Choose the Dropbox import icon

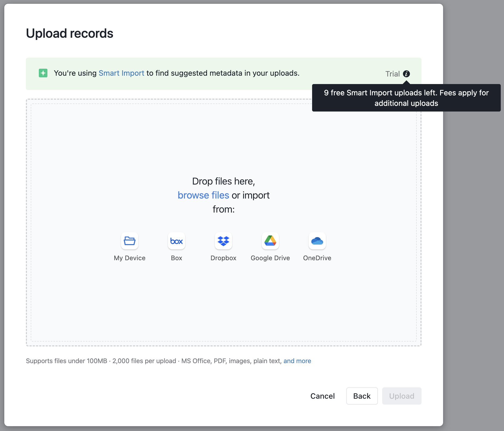pyautogui.click(x=223, y=241)
